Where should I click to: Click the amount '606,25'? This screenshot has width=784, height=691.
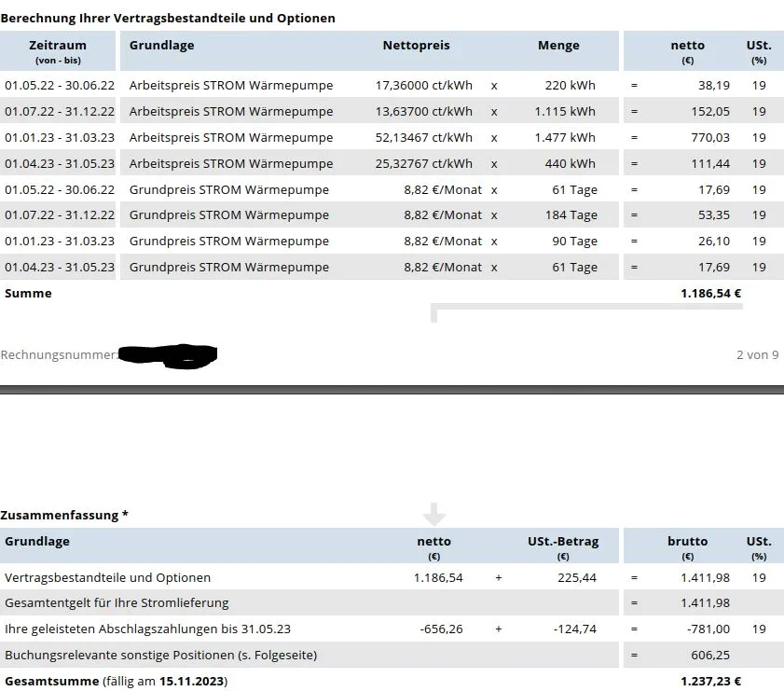(710, 655)
